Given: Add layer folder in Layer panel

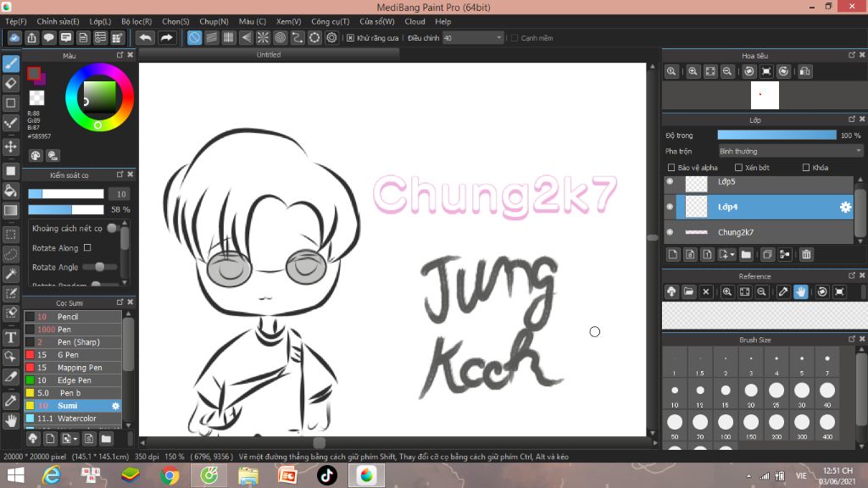Looking at the screenshot, I should [746, 254].
